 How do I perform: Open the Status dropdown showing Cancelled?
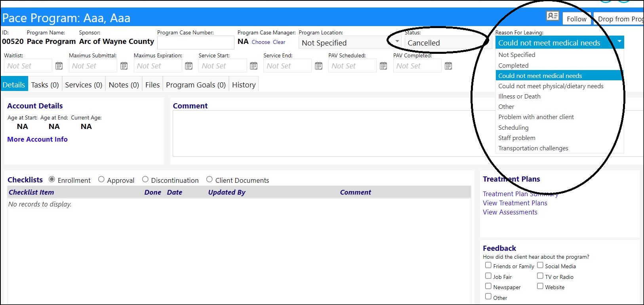pos(448,43)
